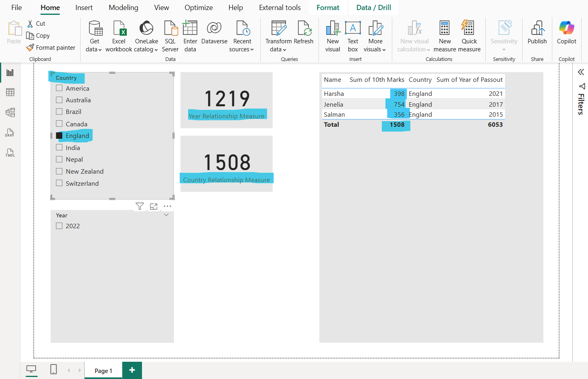Uncheck England in the Country slicer
This screenshot has height=379, width=588.
pyautogui.click(x=59, y=136)
